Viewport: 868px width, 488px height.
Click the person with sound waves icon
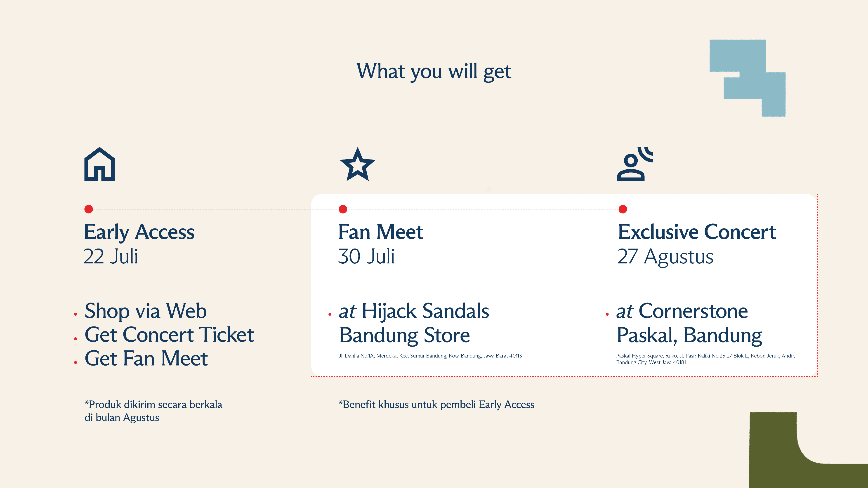[x=634, y=165]
